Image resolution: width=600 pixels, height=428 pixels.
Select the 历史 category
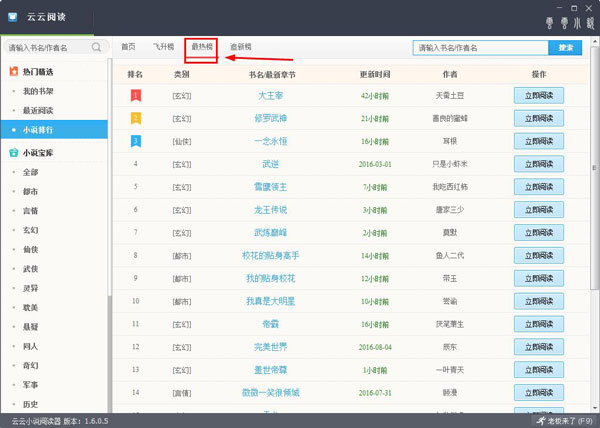[31, 404]
